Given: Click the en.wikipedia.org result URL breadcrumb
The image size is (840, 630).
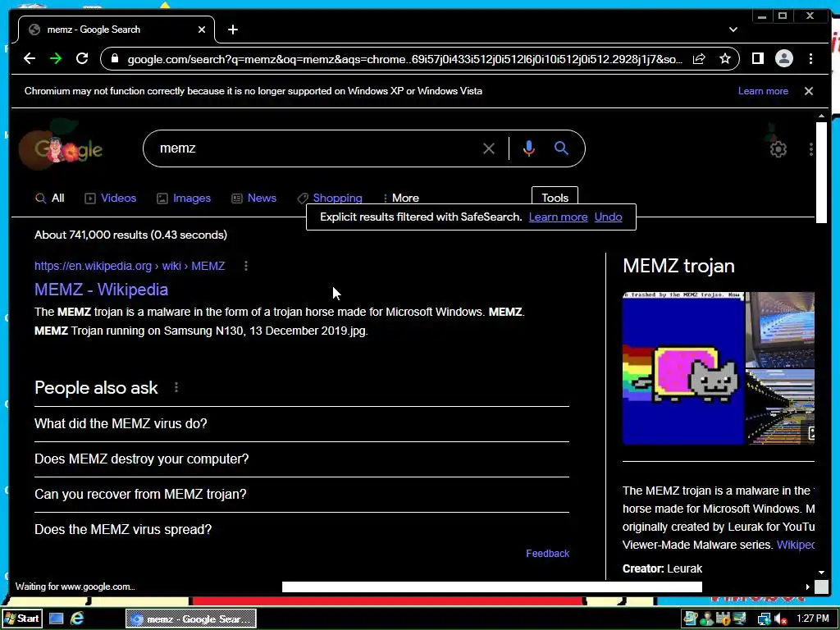Looking at the screenshot, I should 130,267.
